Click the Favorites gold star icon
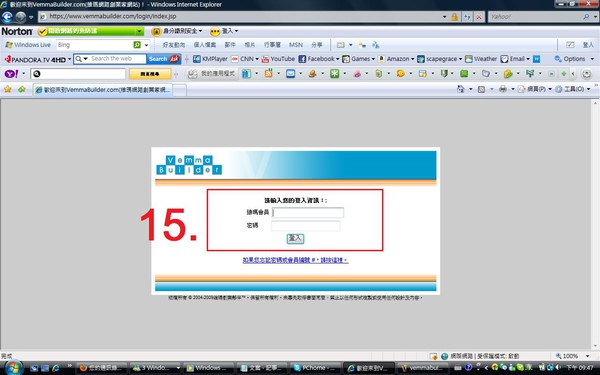600x375 pixels. 8,89
